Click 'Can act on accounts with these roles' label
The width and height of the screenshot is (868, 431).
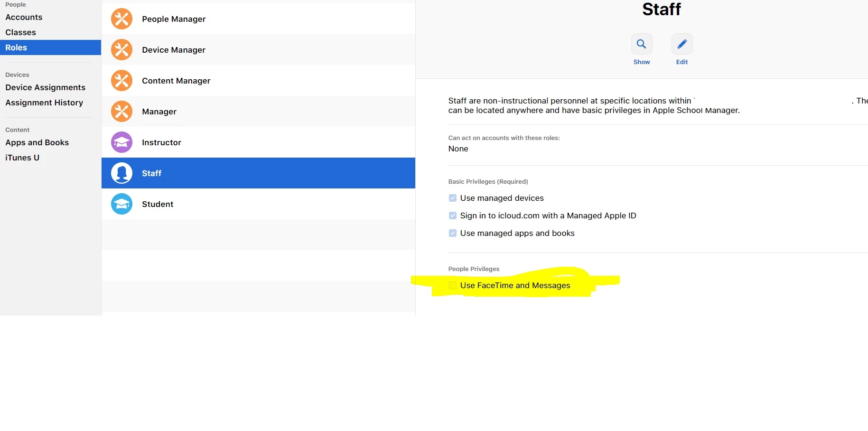504,138
